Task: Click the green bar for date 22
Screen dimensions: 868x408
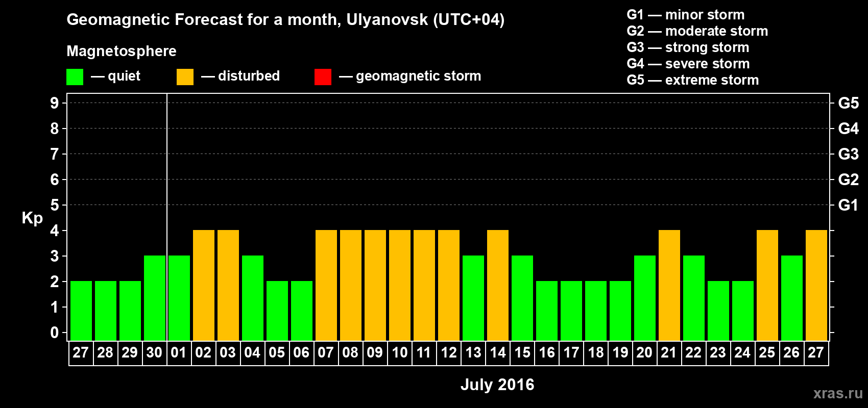Action: [694, 298]
